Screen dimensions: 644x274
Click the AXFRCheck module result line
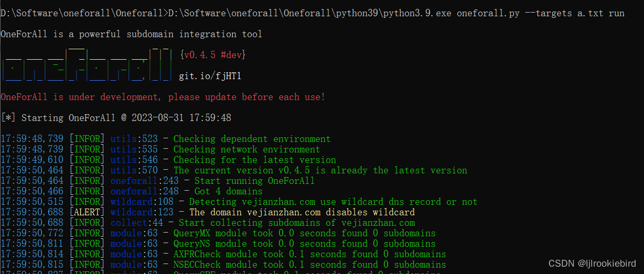(223, 254)
